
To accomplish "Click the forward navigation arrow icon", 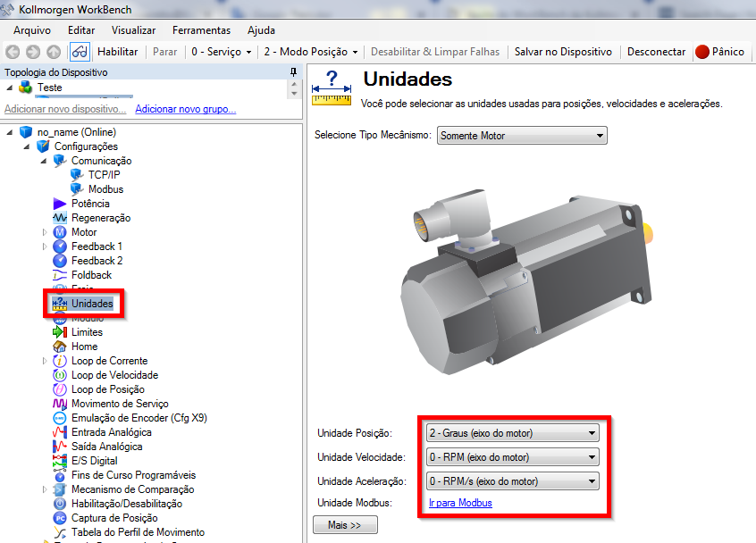I will tap(33, 52).
